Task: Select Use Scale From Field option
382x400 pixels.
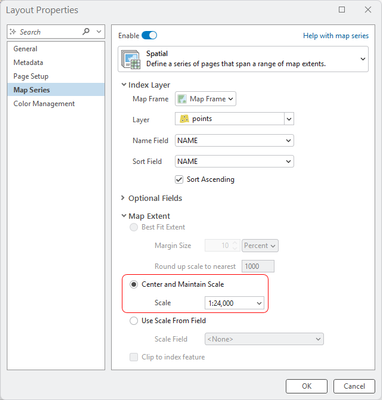Action: click(x=134, y=321)
